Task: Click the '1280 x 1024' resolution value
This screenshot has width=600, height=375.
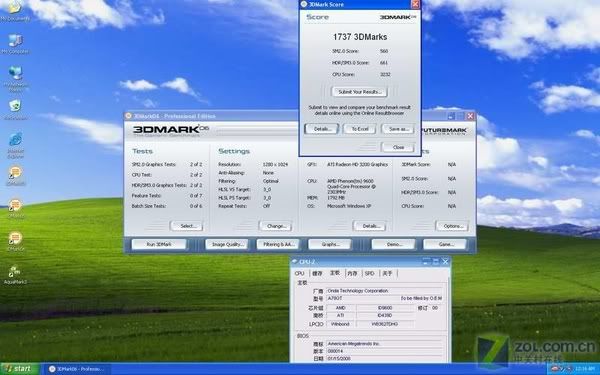Action: point(275,165)
